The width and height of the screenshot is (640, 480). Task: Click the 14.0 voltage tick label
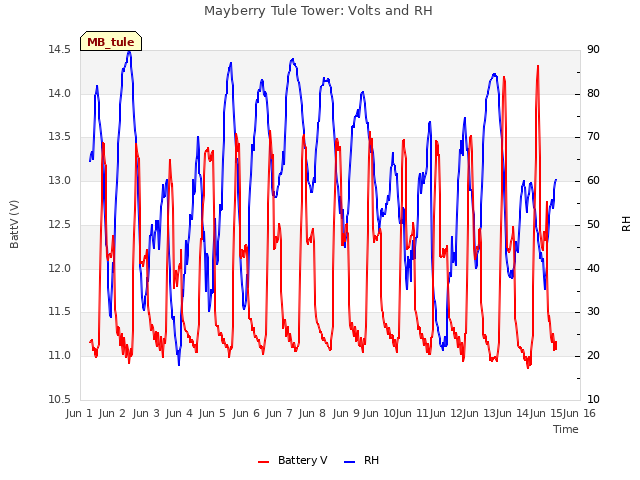[59, 93]
